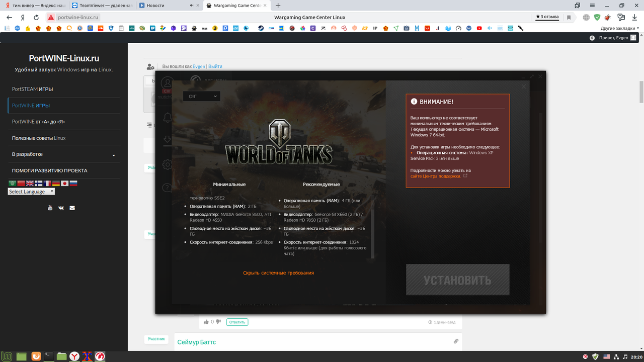The width and height of the screenshot is (644, 362).
Task: Choose the French flag language
Action: 47,184
